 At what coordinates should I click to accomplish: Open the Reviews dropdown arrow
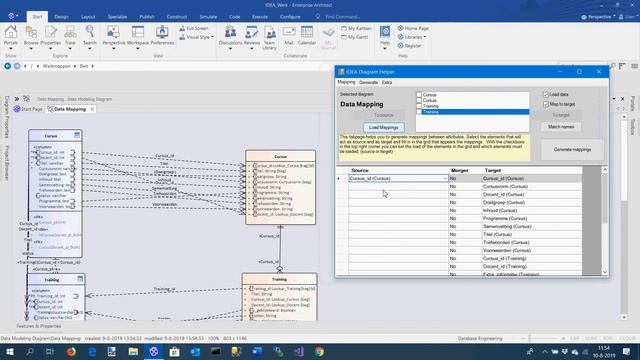click(251, 49)
